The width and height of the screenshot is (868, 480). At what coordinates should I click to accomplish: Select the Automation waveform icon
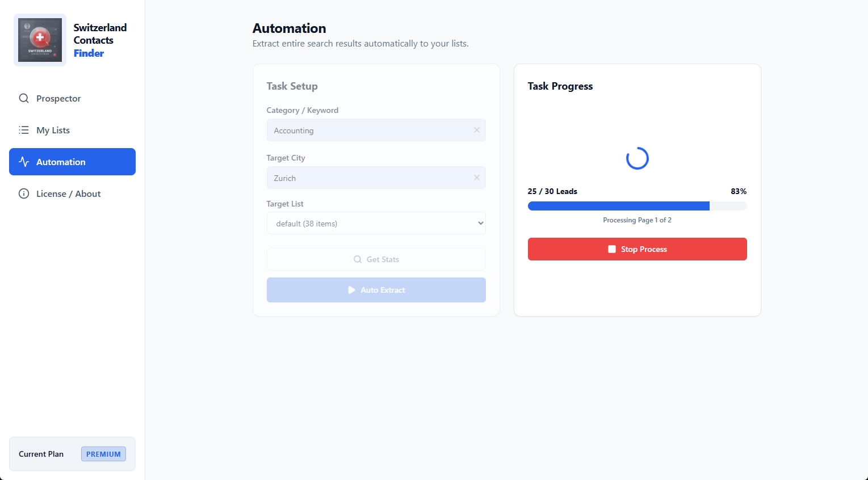24,162
